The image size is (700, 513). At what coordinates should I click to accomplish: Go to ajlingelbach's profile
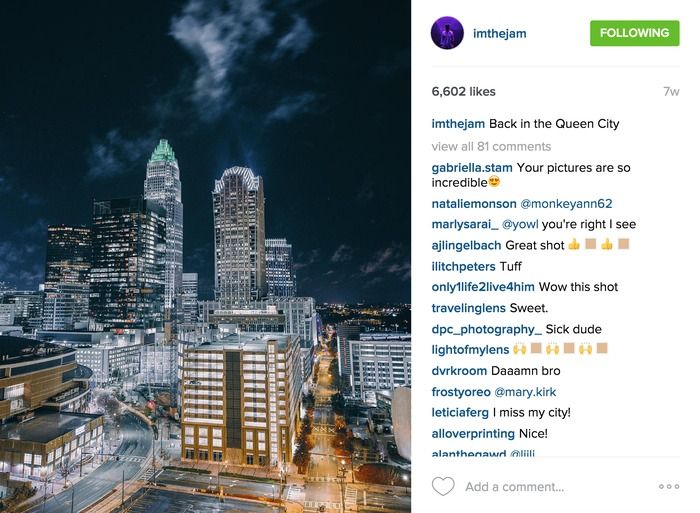466,245
